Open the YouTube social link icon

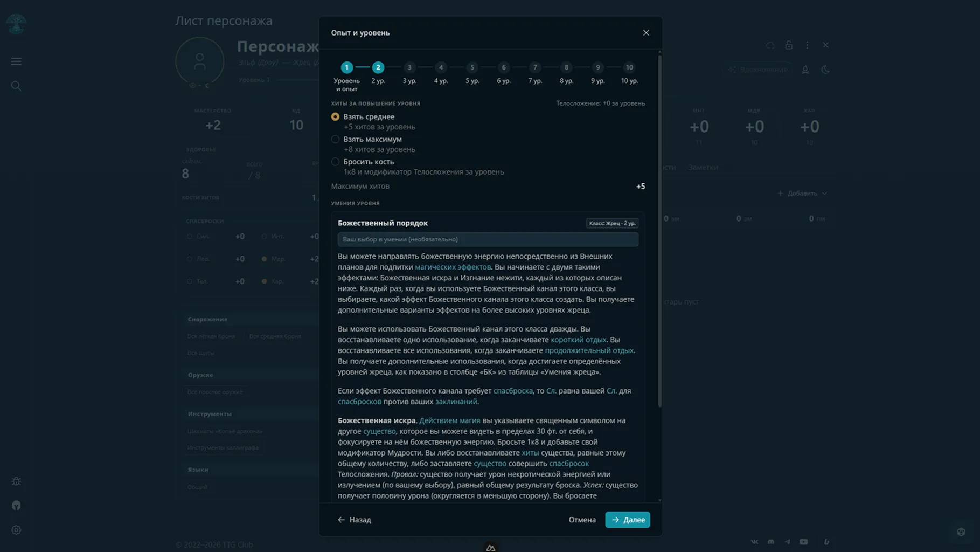coord(804,542)
